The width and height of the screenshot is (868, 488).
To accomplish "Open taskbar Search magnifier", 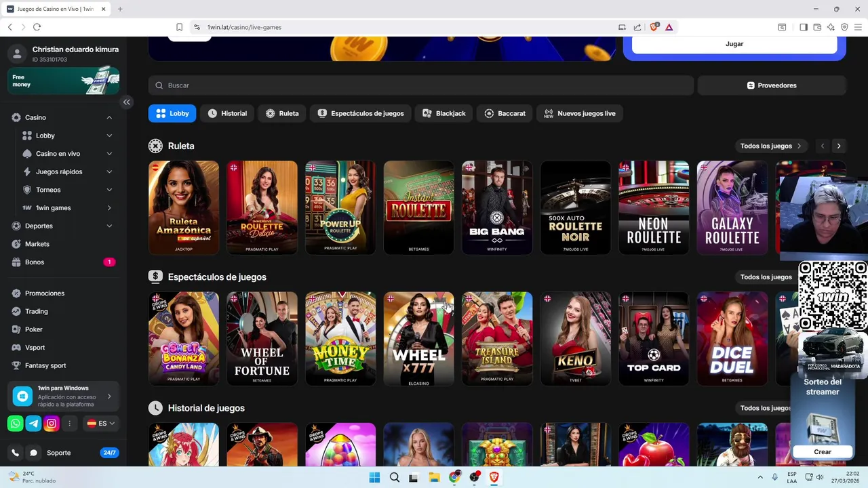I will 394,477.
